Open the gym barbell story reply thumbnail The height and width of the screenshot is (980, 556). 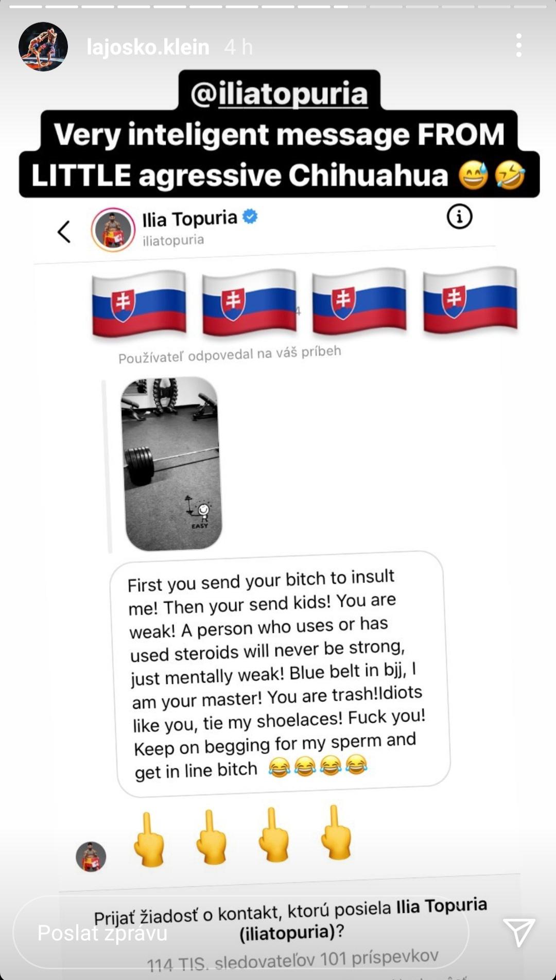pyautogui.click(x=172, y=464)
